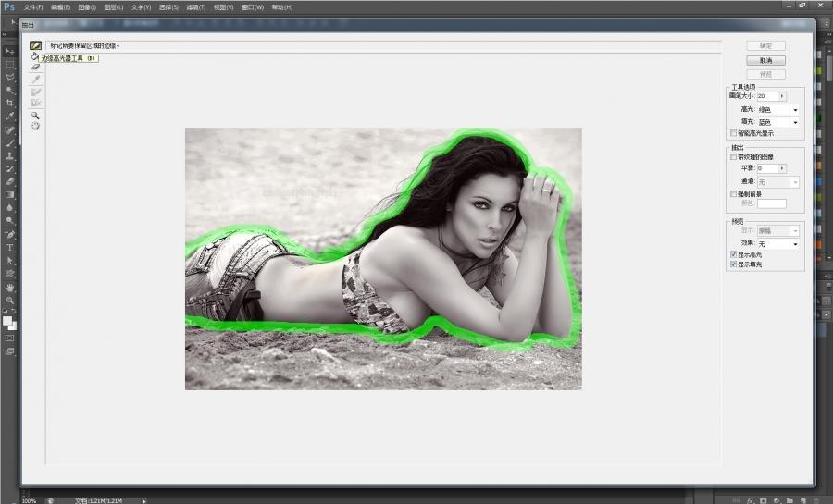Select the Move tool in Photoshop toolbar
Screen dimensions: 833x504
click(9, 52)
